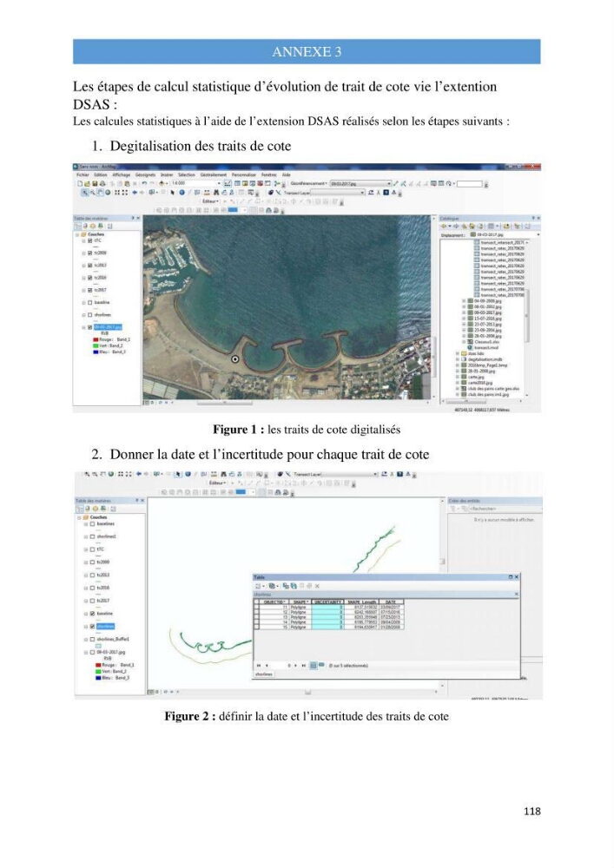Toggle tc2017 layer checkbox in Figure 1
The width and height of the screenshot is (614, 868).
[89, 290]
